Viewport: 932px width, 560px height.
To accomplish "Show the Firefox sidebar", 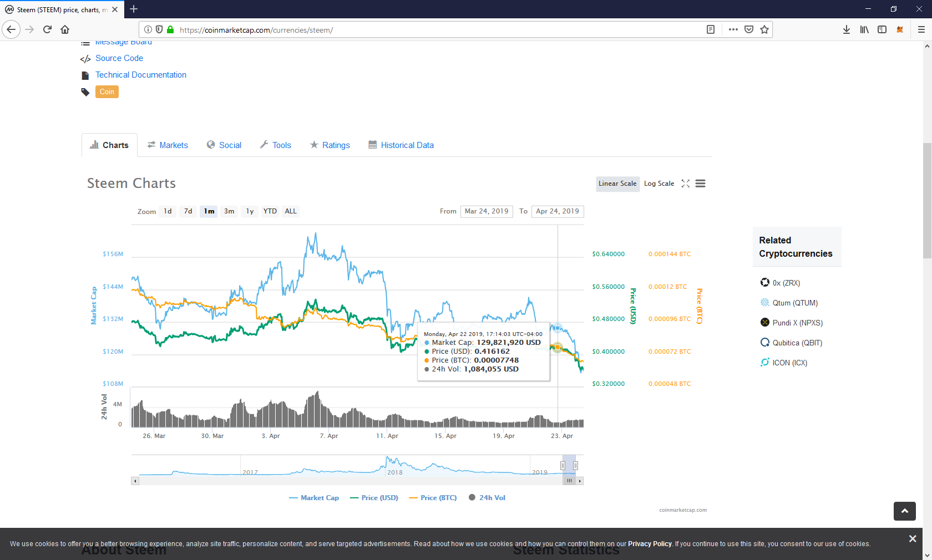I will click(x=882, y=29).
